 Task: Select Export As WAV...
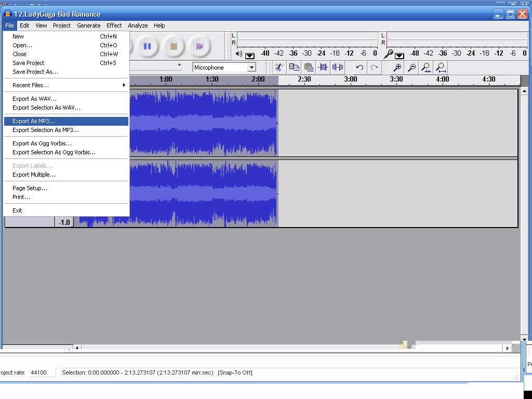(66, 99)
